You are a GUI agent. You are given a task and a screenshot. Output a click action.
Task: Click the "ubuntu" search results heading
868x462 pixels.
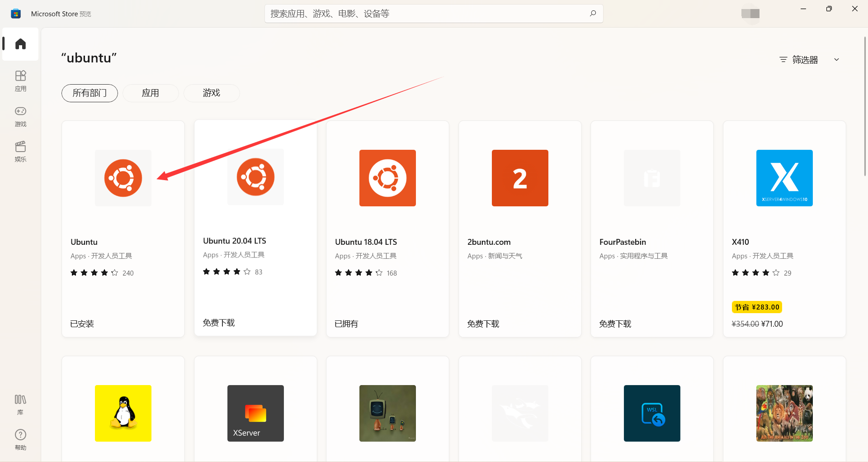(89, 58)
